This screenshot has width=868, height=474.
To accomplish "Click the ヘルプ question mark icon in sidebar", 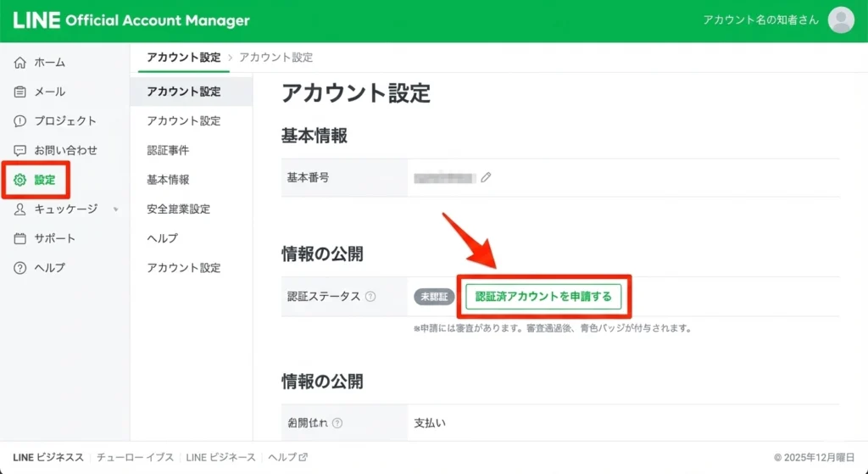I will point(20,268).
